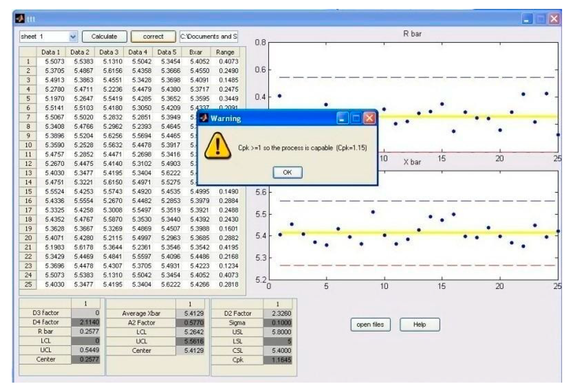This screenshot has height=392, width=575.
Task: Click the open files button
Action: [x=370, y=324]
